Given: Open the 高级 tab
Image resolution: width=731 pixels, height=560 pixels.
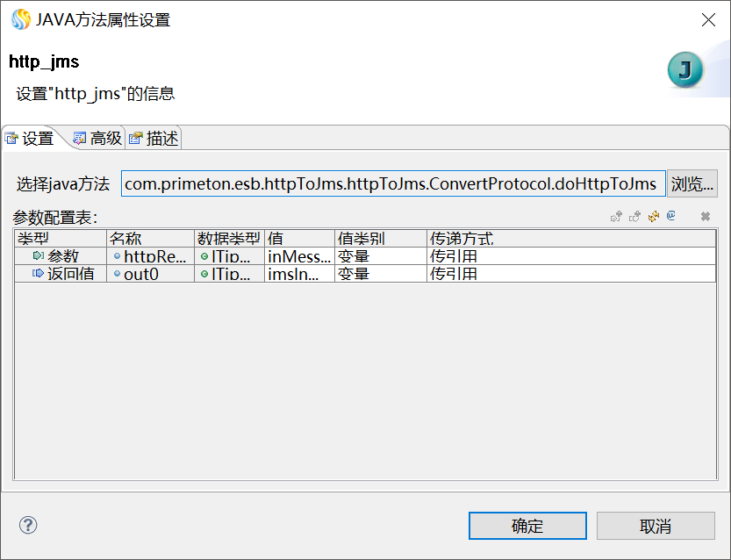Looking at the screenshot, I should pos(98,138).
